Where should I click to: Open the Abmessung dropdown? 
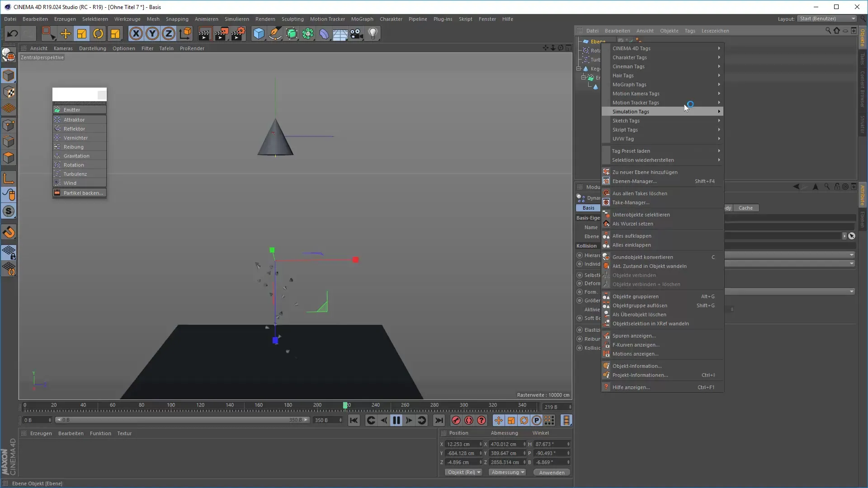point(507,472)
